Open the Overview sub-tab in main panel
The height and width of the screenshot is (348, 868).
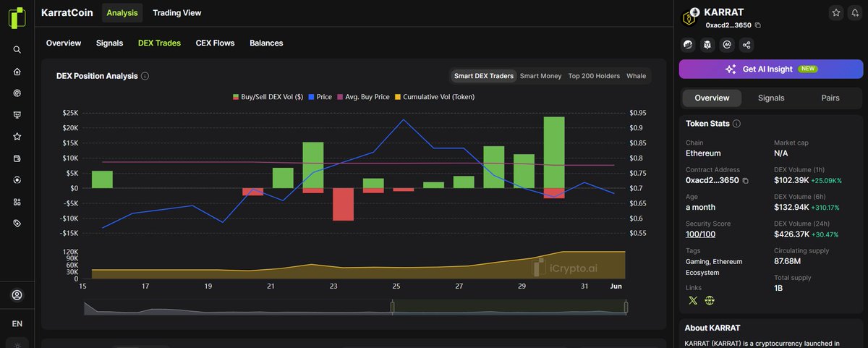pyautogui.click(x=64, y=43)
